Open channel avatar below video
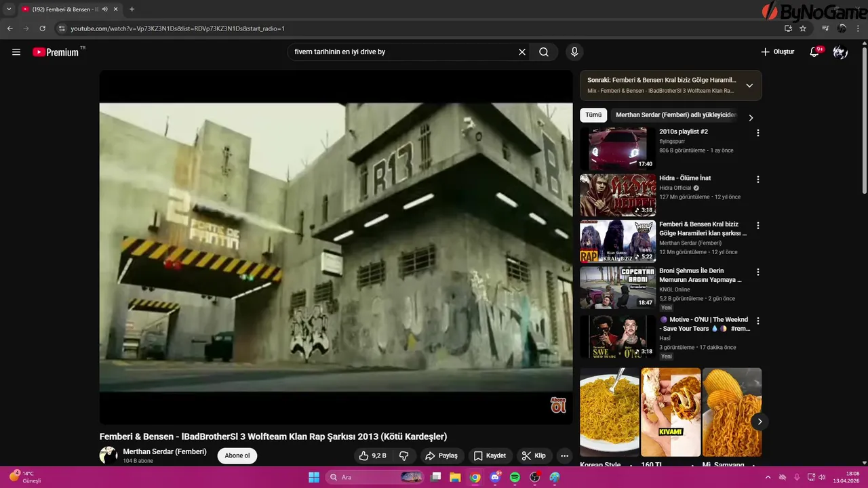The width and height of the screenshot is (868, 488). (108, 455)
